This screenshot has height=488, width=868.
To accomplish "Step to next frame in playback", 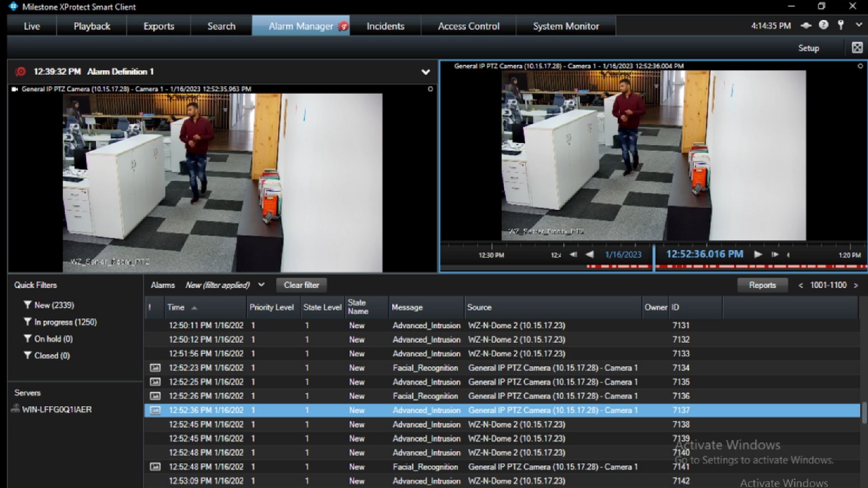I will click(775, 254).
